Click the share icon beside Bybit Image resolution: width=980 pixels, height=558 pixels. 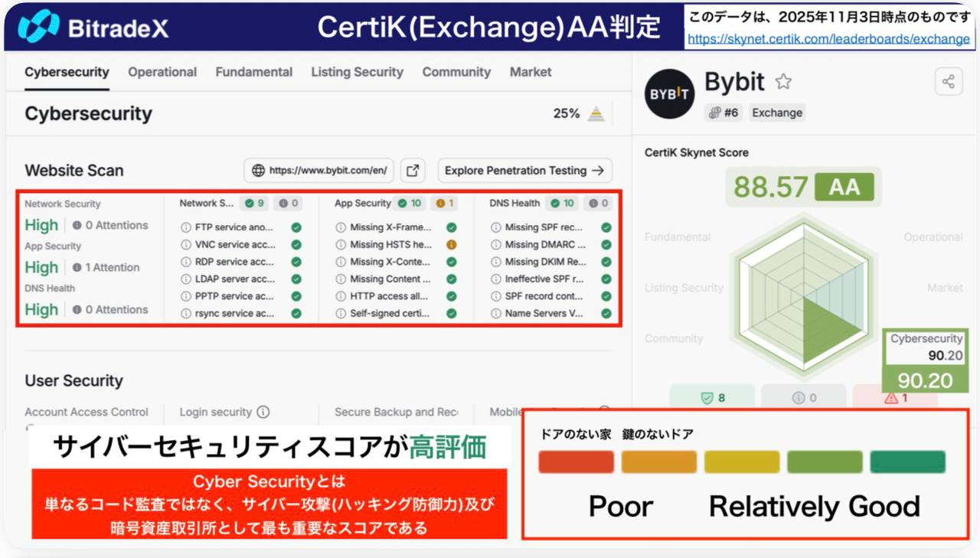click(x=948, y=82)
